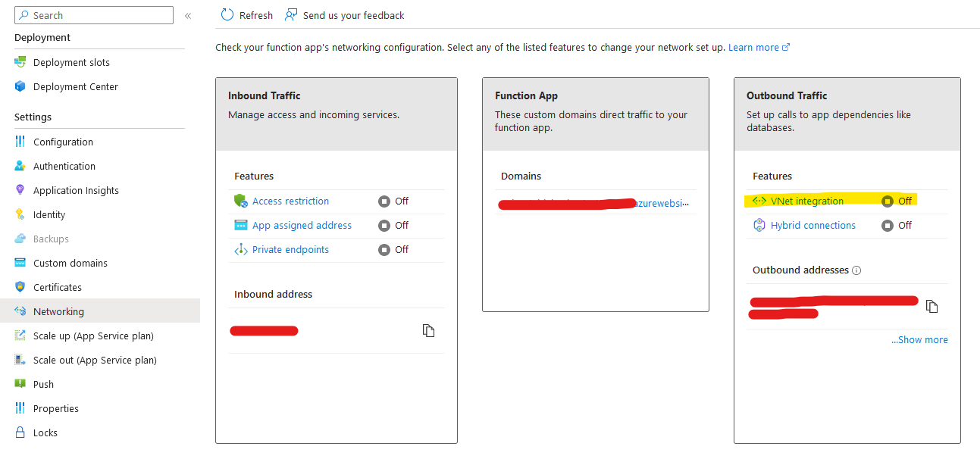The height and width of the screenshot is (459, 980).
Task: Open the App assigned address link
Action: (x=302, y=225)
